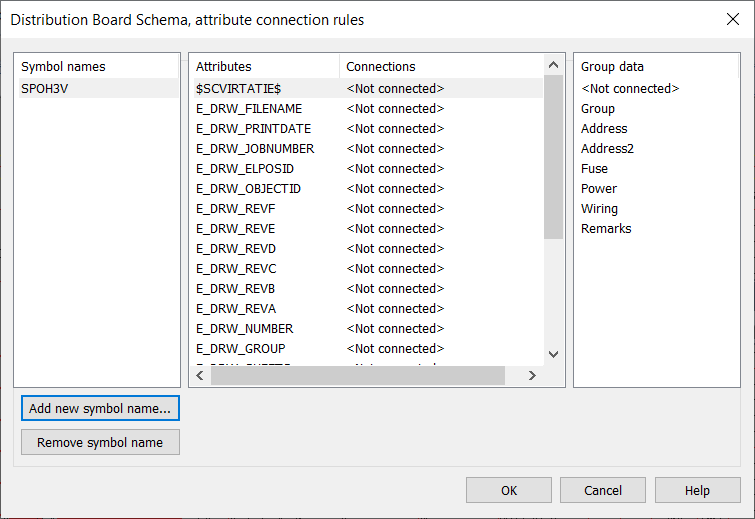This screenshot has width=755, height=519.
Task: Pick the E_DRW_JOBNUMBER attribute row
Action: [255, 149]
